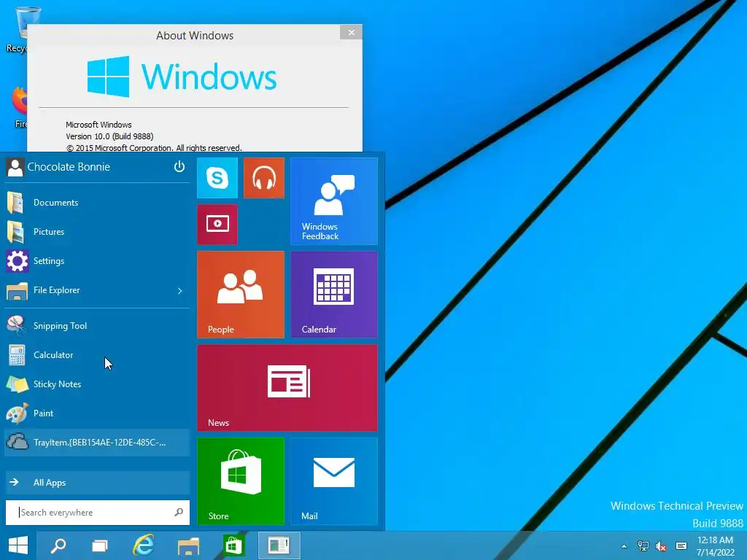Open the Video tile
The image size is (747, 560).
pyautogui.click(x=217, y=225)
